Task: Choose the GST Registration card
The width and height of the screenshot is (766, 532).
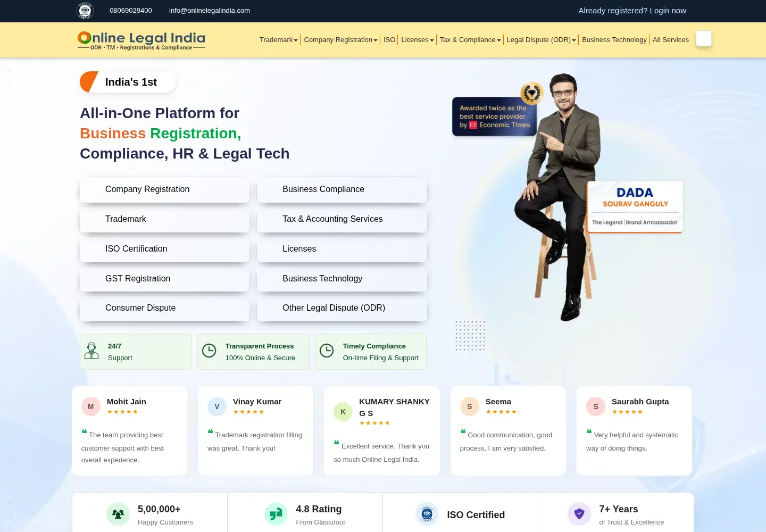Action: 164,279
